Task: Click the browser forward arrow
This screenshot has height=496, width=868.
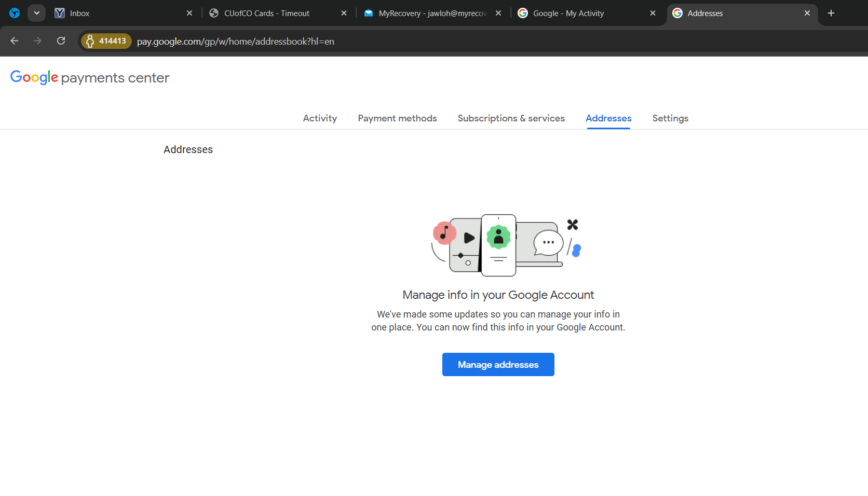Action: [37, 41]
